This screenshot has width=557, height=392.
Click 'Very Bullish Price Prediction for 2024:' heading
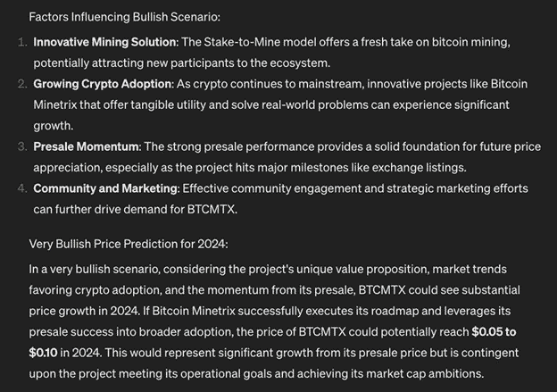[129, 244]
